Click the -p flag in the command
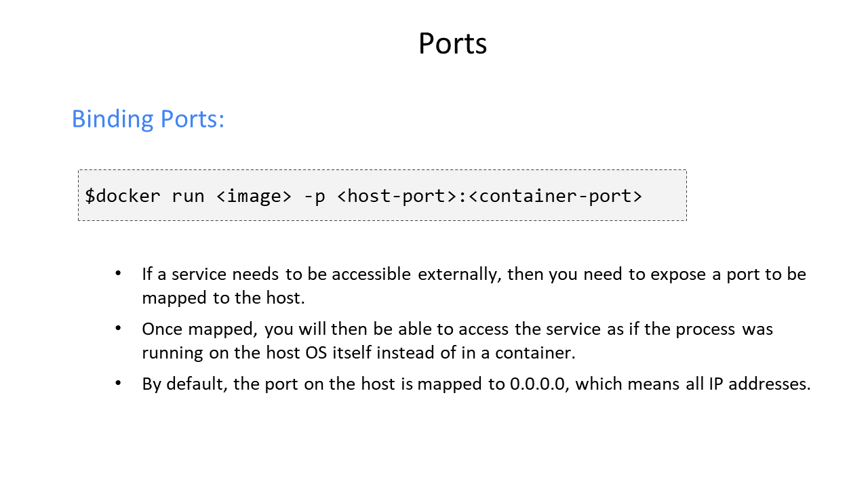Image resolution: width=868 pixels, height=488 pixels. [x=314, y=197]
